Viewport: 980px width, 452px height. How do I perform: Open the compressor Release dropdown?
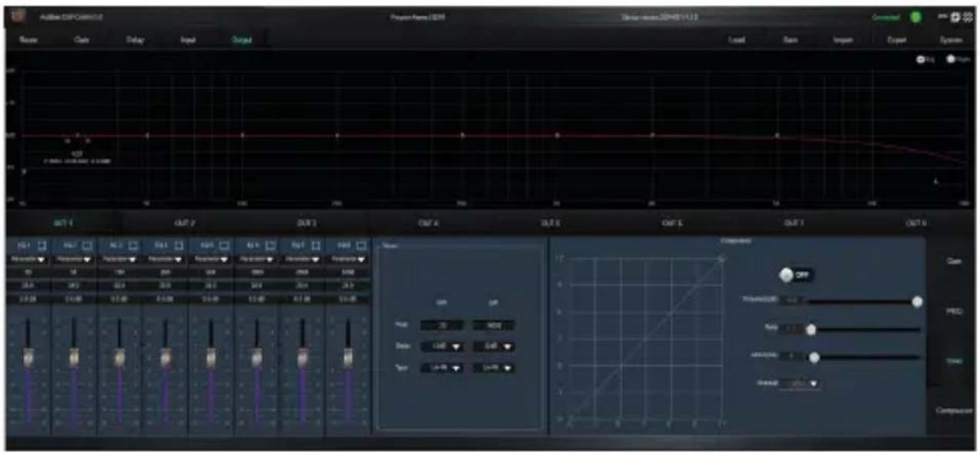point(798,382)
